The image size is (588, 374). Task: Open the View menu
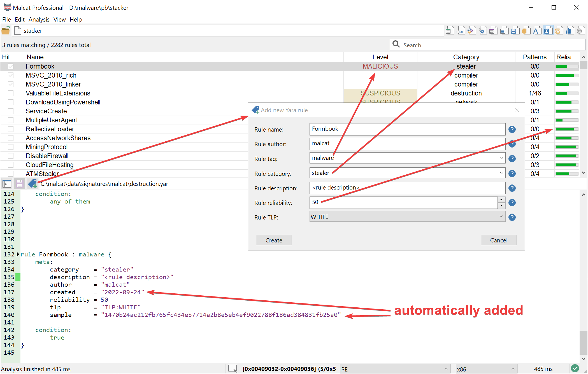point(59,19)
